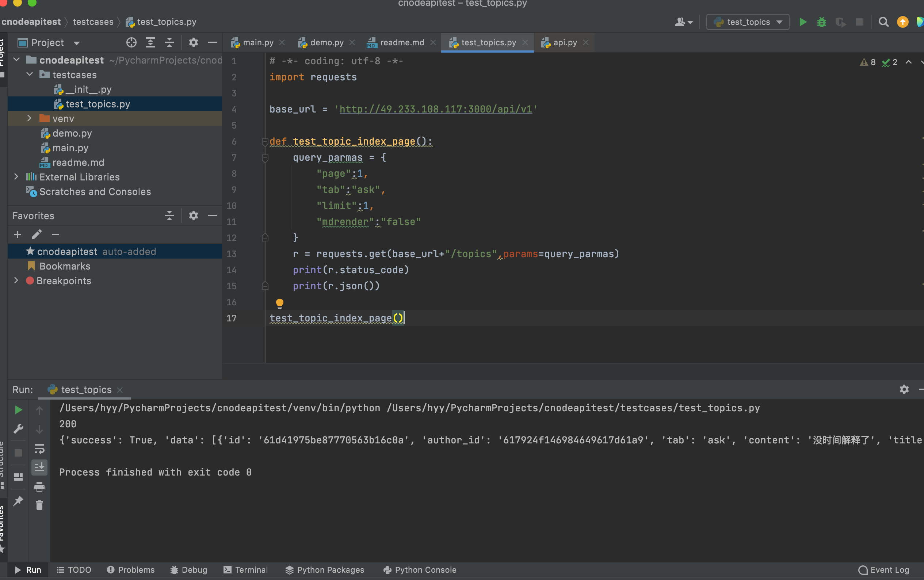Add new favorites list plus icon
Viewport: 924px width, 580px height.
click(x=18, y=234)
